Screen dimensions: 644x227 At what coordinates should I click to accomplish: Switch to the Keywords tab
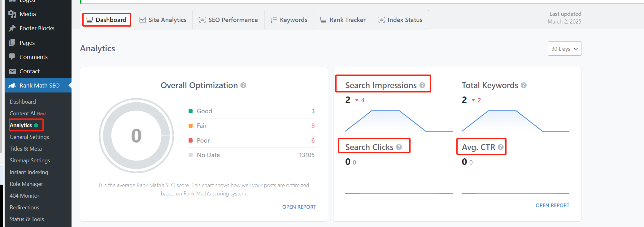click(289, 19)
